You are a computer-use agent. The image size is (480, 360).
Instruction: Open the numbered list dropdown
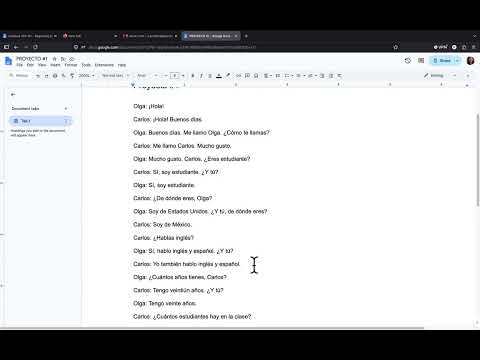pos(312,76)
